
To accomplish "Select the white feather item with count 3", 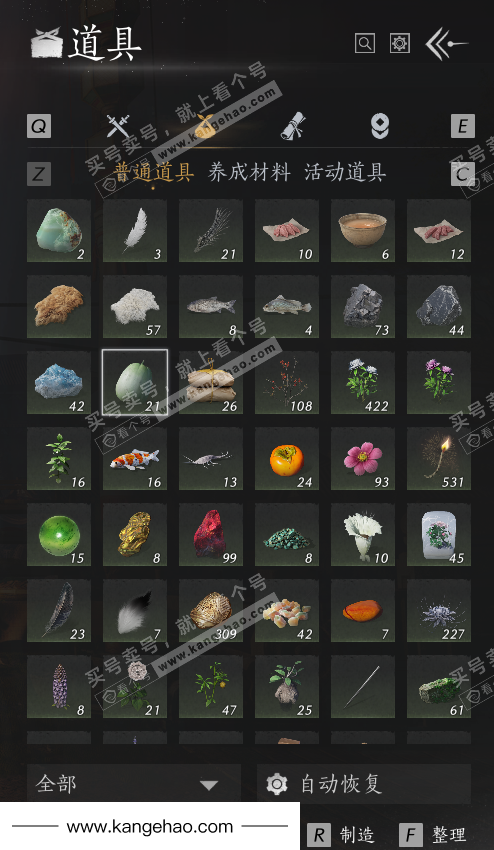I will click(135, 230).
